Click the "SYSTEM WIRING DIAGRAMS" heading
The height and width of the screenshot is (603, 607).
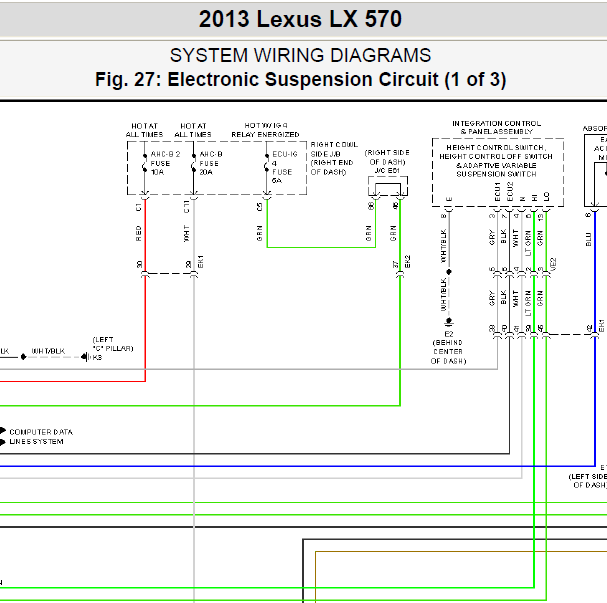(x=300, y=55)
